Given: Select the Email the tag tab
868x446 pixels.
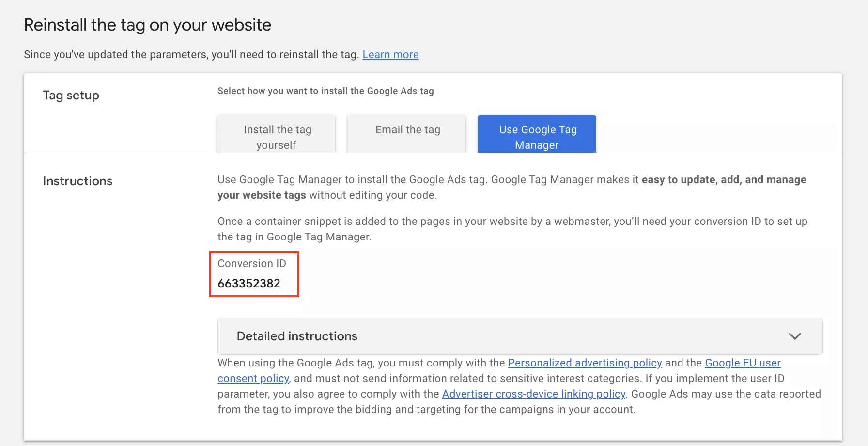Looking at the screenshot, I should [x=407, y=134].
